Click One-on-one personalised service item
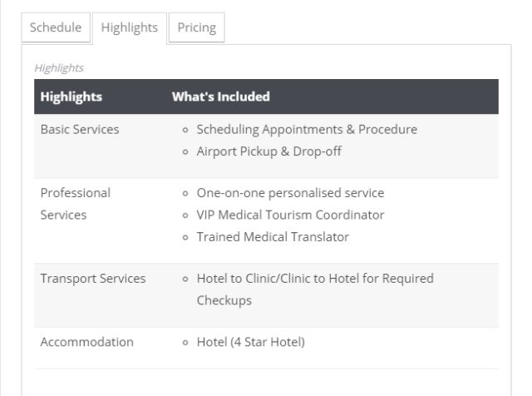532x396 pixels. pyautogui.click(x=290, y=193)
